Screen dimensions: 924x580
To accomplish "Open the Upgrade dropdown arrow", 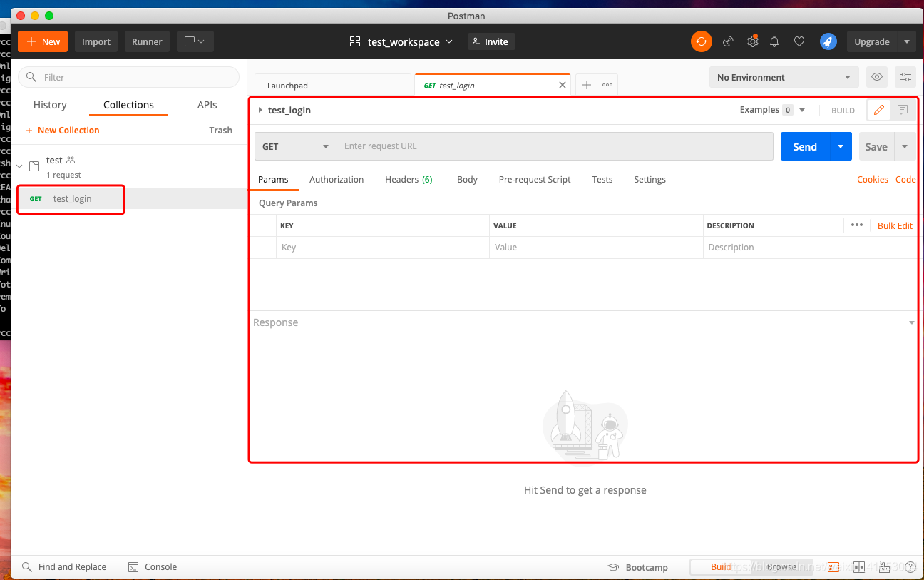I will click(907, 41).
